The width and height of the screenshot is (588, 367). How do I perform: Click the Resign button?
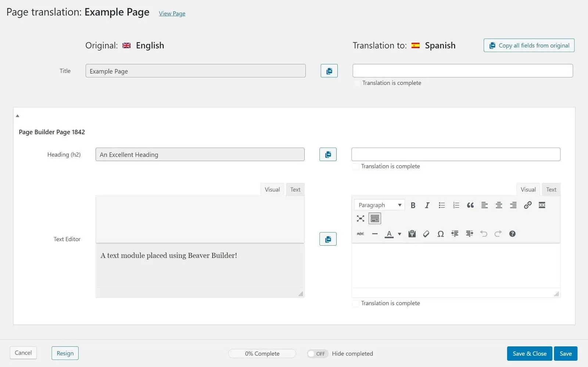click(65, 353)
